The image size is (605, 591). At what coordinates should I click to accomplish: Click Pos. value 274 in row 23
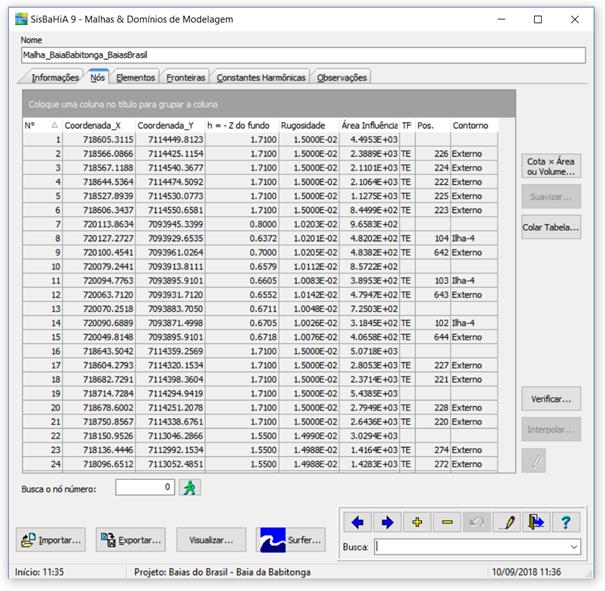pyautogui.click(x=433, y=450)
